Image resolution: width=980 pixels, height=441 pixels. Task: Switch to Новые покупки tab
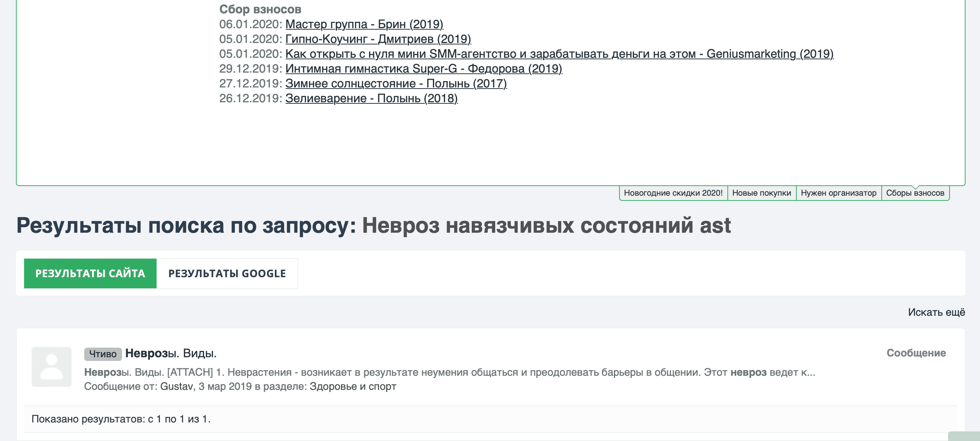click(x=761, y=193)
